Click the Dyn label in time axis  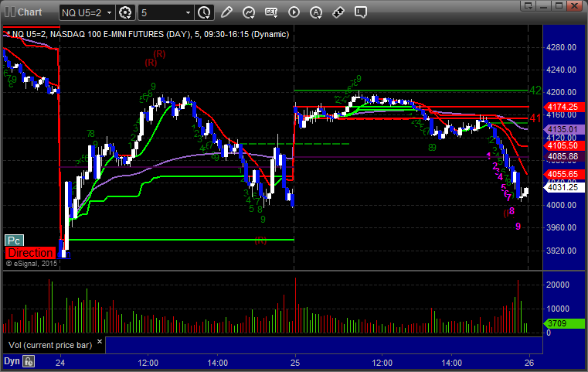[x=12, y=361]
